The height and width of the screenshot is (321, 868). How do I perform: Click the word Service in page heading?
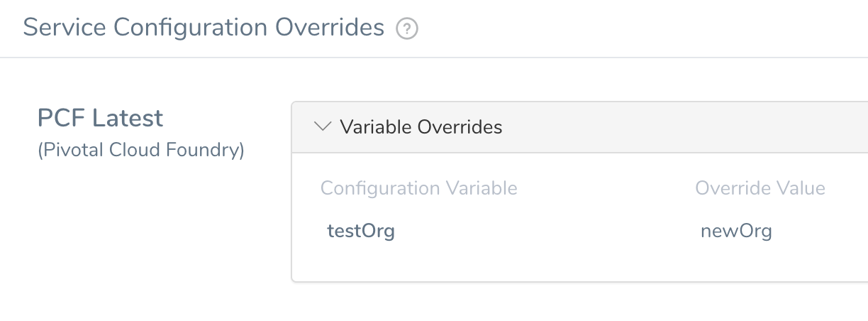65,28
